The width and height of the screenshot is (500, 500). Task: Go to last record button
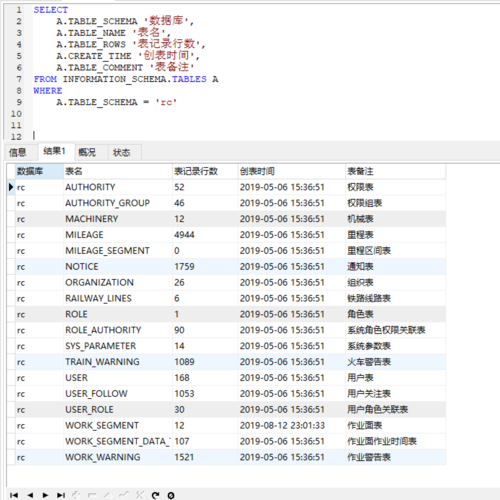61,495
